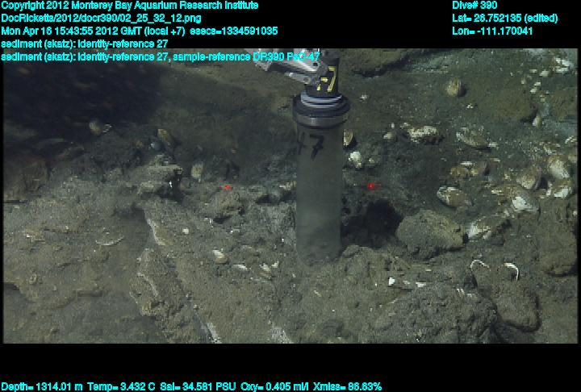Click the Lon= -111.170041 reading
Screen dimensions: 581x392
492,31
